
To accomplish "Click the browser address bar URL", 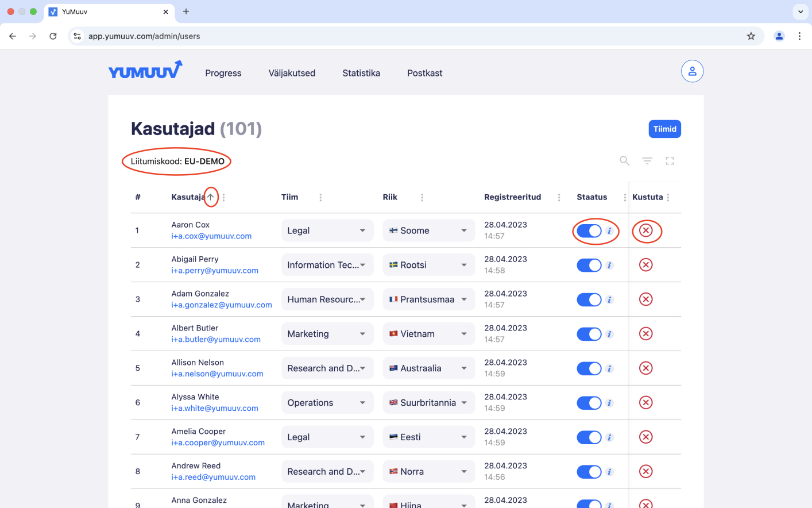I will (144, 36).
